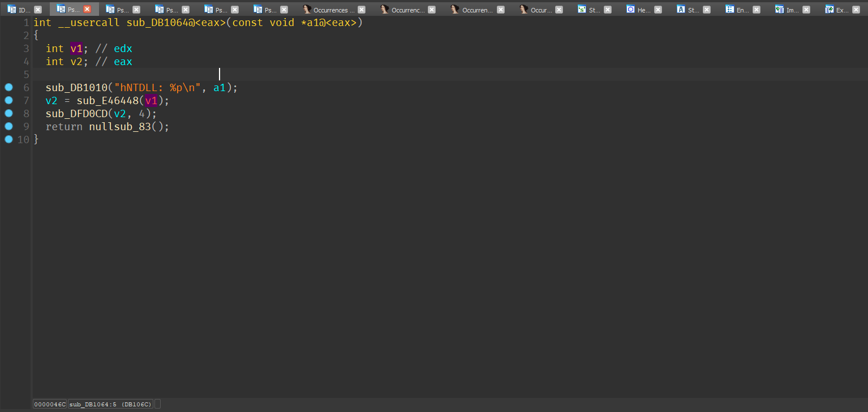Click the Structures 'A' icon tab
868x412 pixels.
[x=681, y=10]
